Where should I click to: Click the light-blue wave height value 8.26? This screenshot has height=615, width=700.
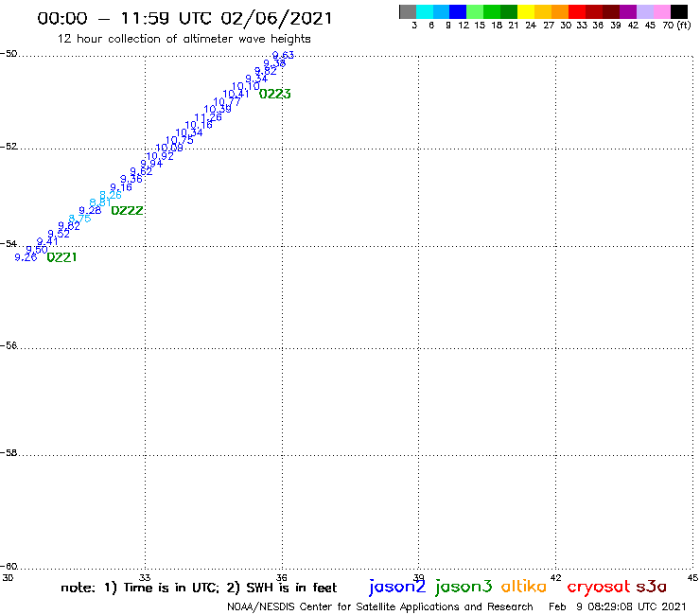111,195
